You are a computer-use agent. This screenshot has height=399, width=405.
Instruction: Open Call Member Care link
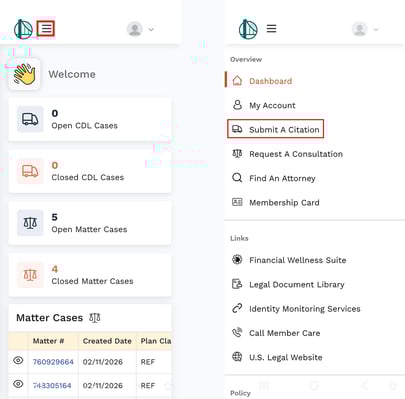click(285, 333)
